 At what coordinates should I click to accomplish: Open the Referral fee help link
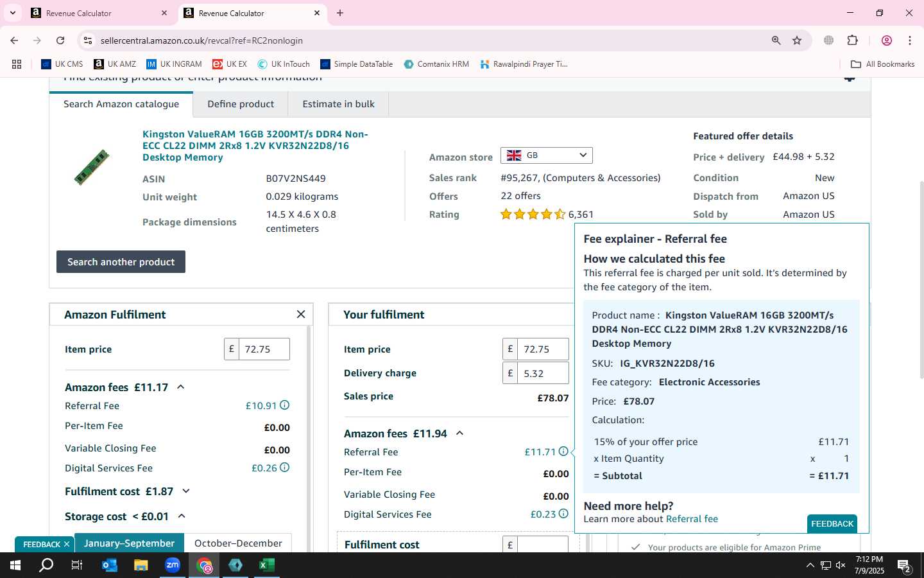pyautogui.click(x=692, y=519)
